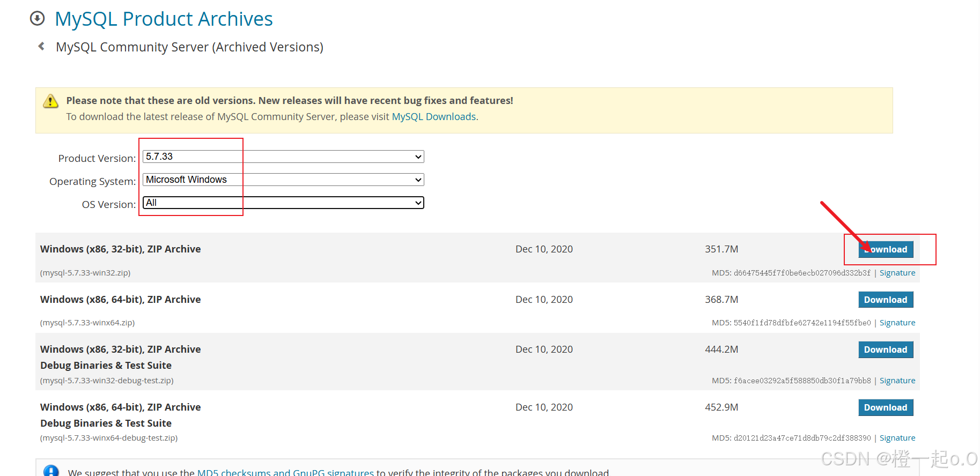Image resolution: width=980 pixels, height=476 pixels.
Task: Click the MD5 5540f1fd78dfbfe62742e1194f55fbe0 value
Action: 802,323
